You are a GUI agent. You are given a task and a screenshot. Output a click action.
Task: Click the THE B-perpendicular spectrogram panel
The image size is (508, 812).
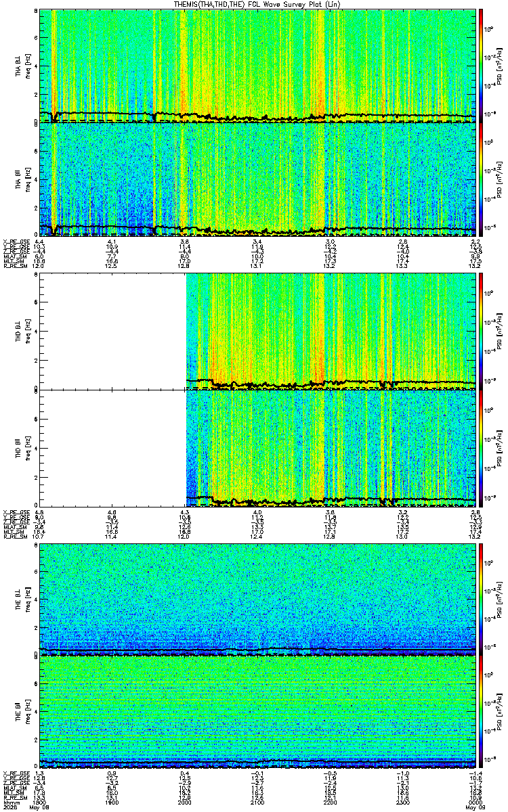[x=257, y=600]
